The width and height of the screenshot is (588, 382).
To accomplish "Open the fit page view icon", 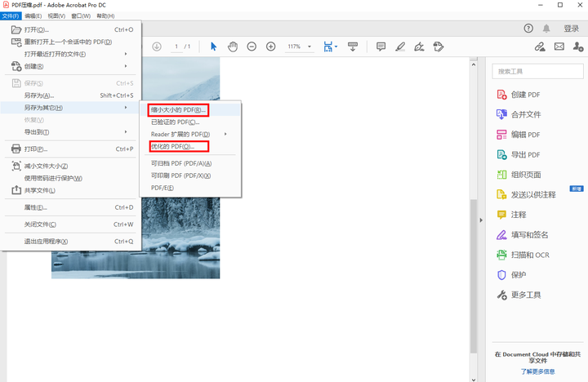I will click(327, 47).
